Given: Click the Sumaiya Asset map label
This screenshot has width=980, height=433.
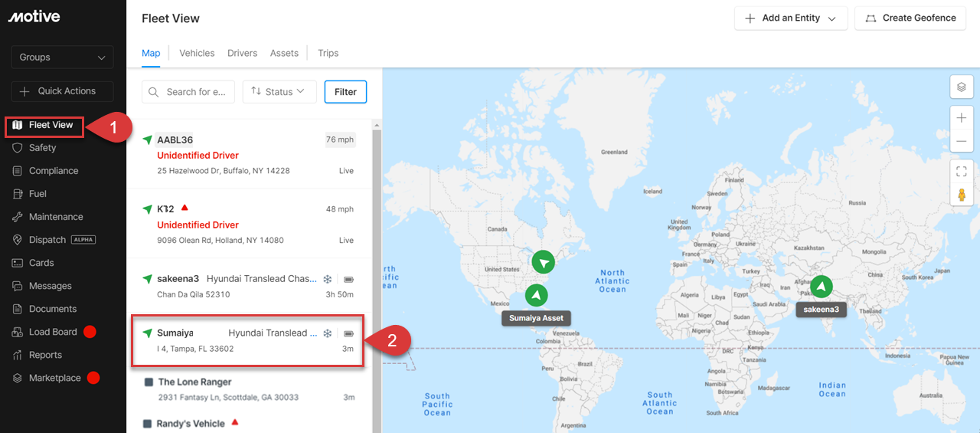Looking at the screenshot, I should [x=537, y=317].
